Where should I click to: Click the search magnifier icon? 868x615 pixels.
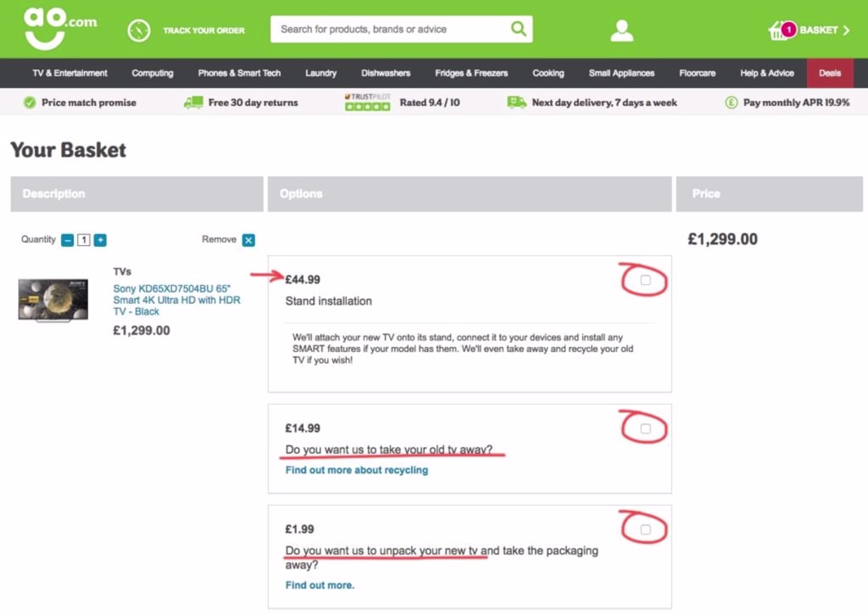click(x=518, y=29)
